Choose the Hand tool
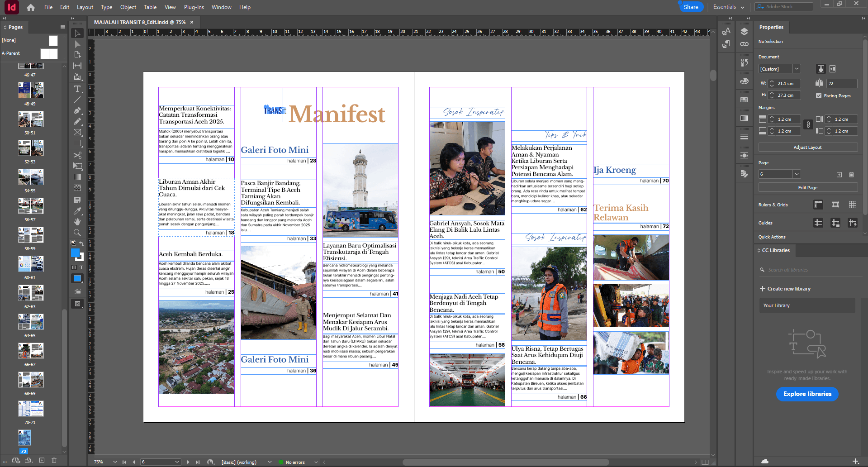 (77, 222)
